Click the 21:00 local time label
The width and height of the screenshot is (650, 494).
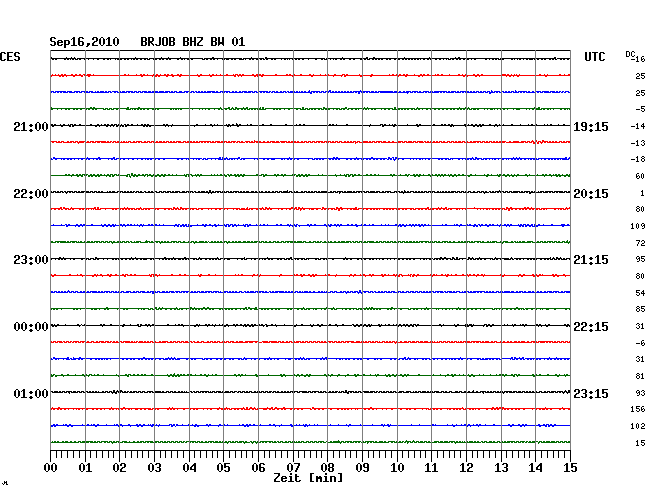tap(31, 126)
